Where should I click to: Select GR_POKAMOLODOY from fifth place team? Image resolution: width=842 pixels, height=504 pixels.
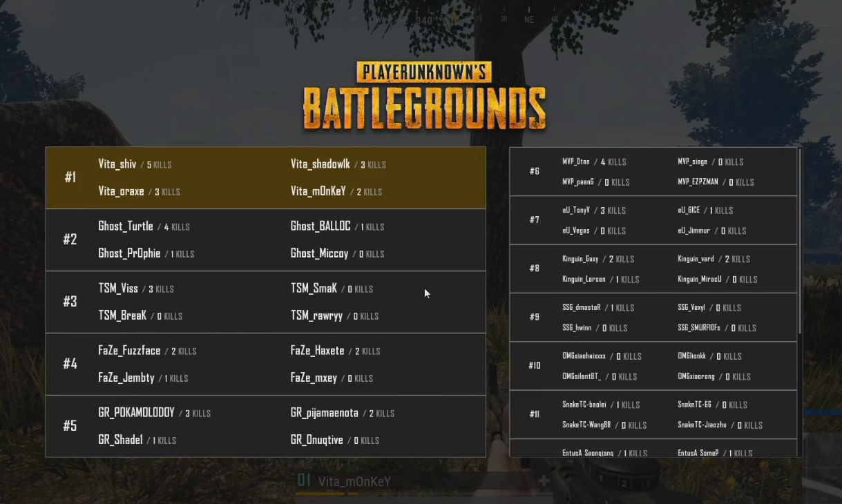pyautogui.click(x=136, y=413)
